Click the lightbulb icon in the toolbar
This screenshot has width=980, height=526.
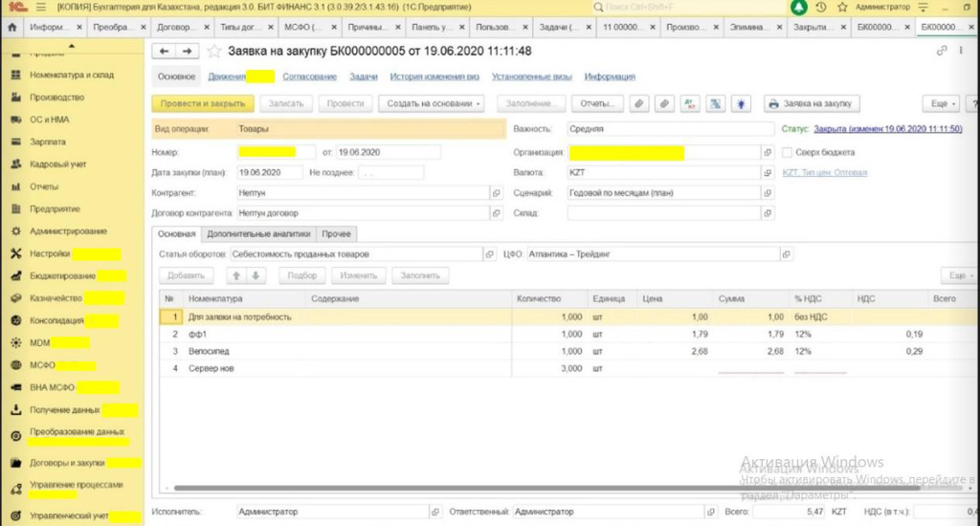pyautogui.click(x=740, y=103)
